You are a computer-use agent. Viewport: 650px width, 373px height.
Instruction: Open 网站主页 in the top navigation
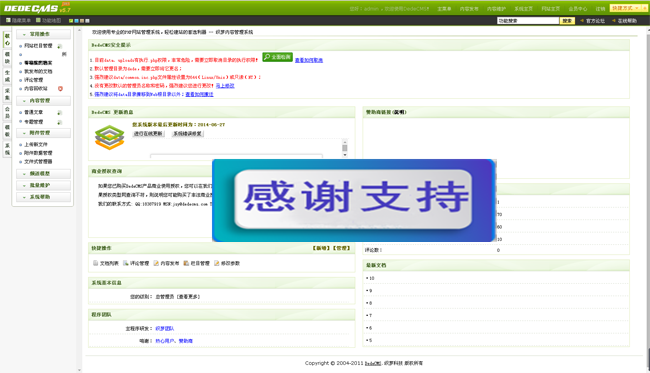pyautogui.click(x=551, y=9)
